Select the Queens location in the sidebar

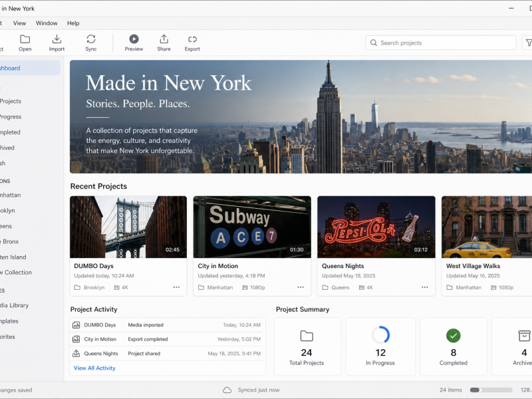coord(6,226)
